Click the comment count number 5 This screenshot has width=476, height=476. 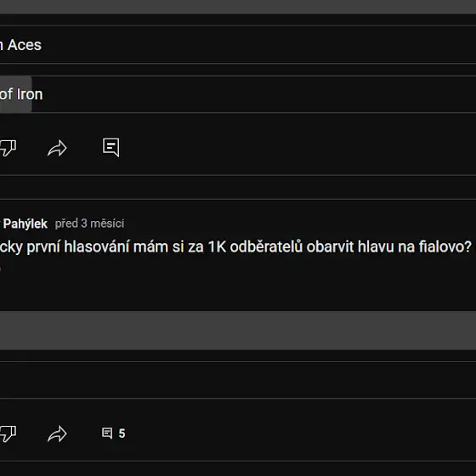pyautogui.click(x=122, y=433)
